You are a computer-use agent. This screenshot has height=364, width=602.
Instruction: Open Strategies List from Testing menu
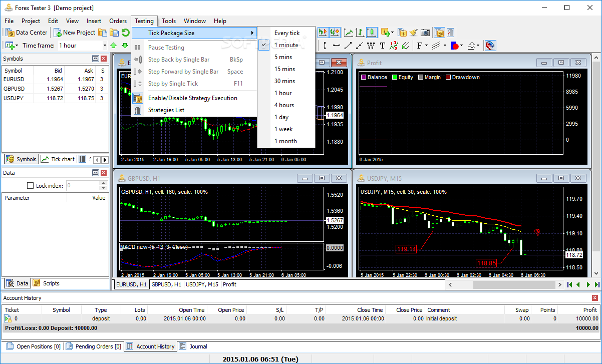pos(194,110)
